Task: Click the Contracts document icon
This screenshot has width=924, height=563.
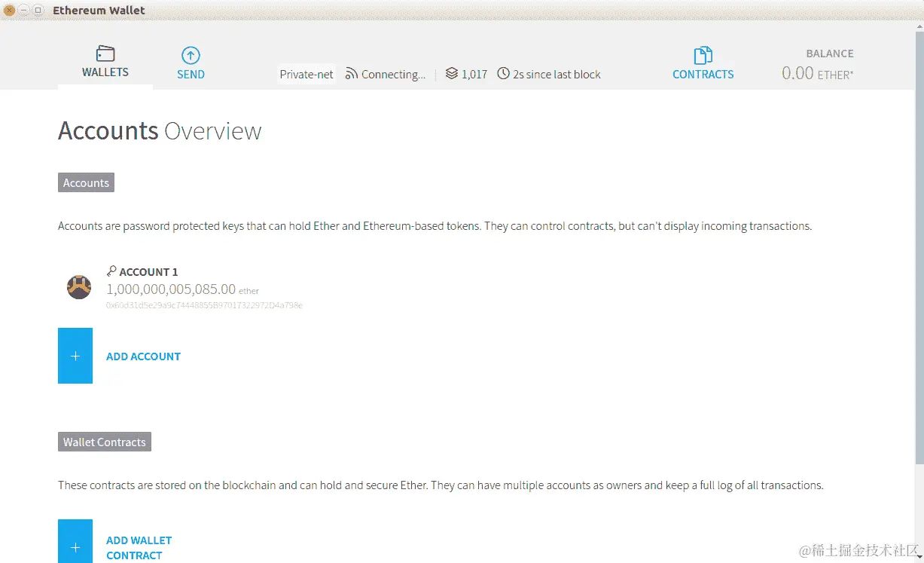Action: 703,55
